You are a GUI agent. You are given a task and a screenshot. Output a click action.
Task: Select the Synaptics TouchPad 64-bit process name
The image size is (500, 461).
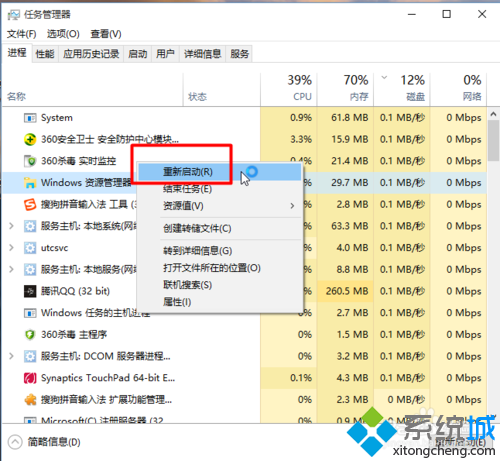point(108,378)
